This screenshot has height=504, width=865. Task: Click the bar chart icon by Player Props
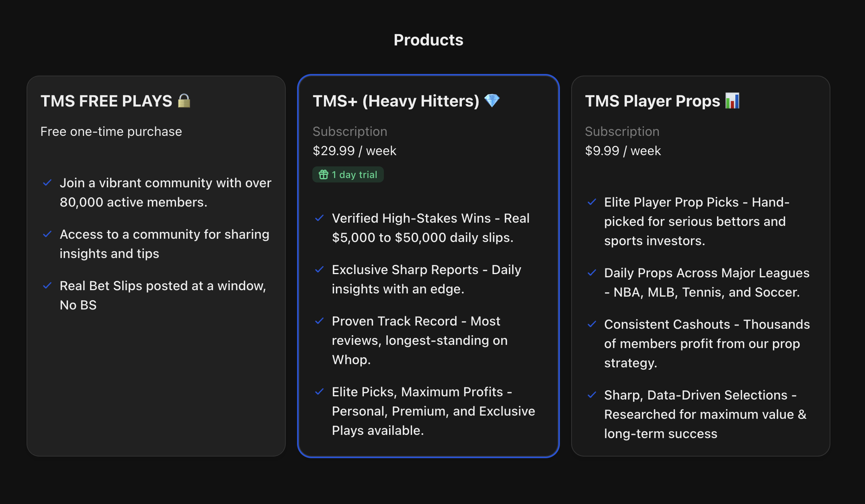(732, 100)
